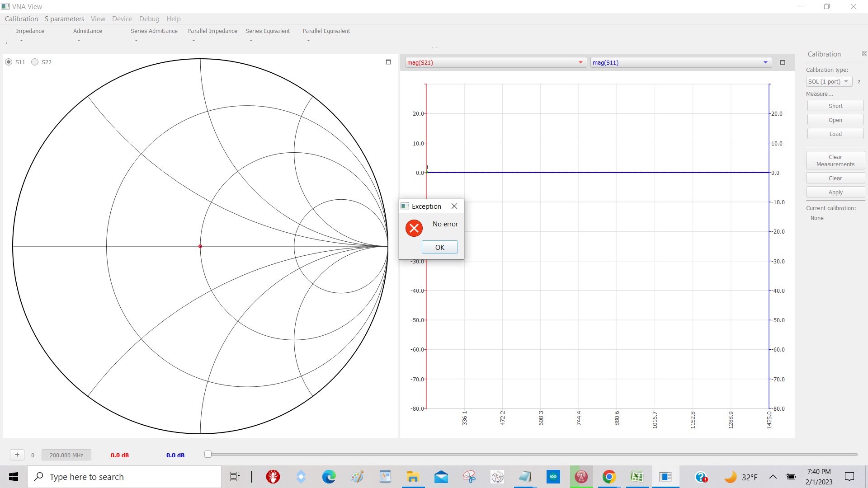
Task: Click the battery status icon
Action: pyautogui.click(x=791, y=477)
